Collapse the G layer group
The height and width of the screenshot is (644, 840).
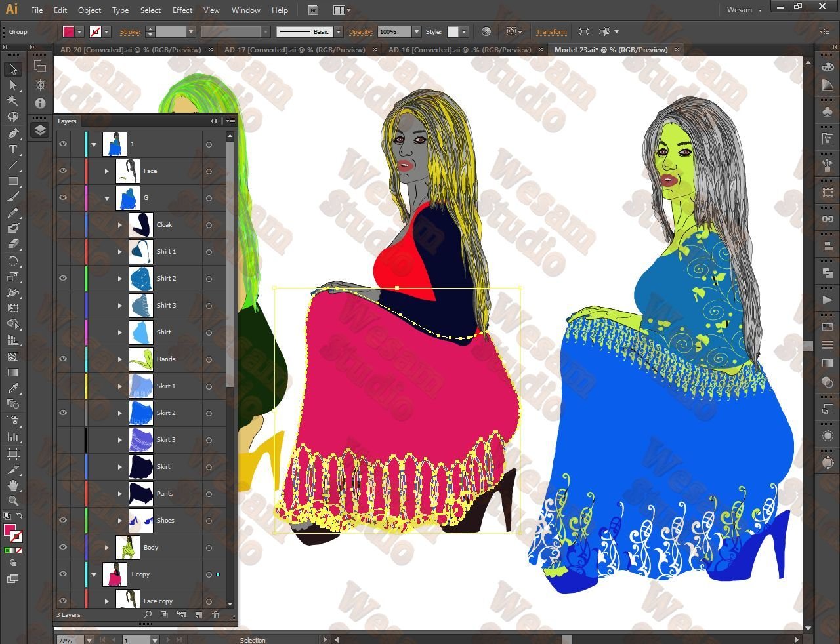point(107,198)
